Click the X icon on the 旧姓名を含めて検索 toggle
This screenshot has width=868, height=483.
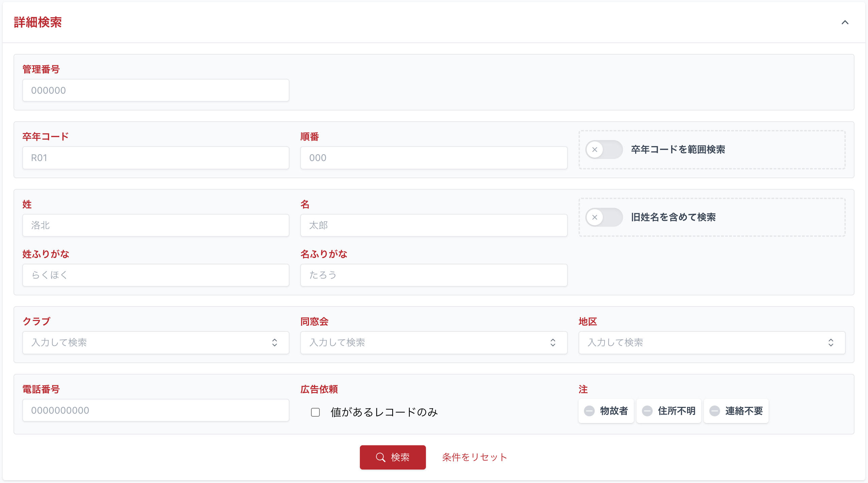point(596,217)
